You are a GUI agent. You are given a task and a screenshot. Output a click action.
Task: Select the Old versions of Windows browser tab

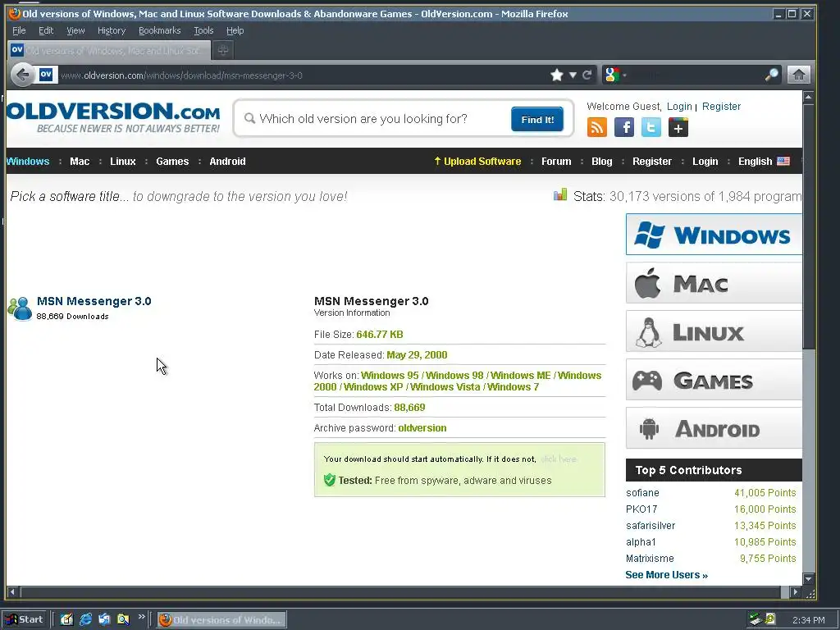109,50
